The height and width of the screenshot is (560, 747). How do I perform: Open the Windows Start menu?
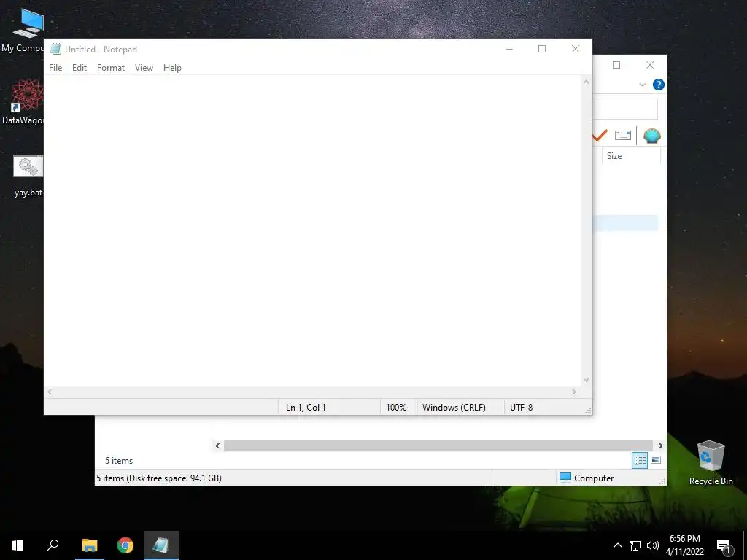(18, 545)
